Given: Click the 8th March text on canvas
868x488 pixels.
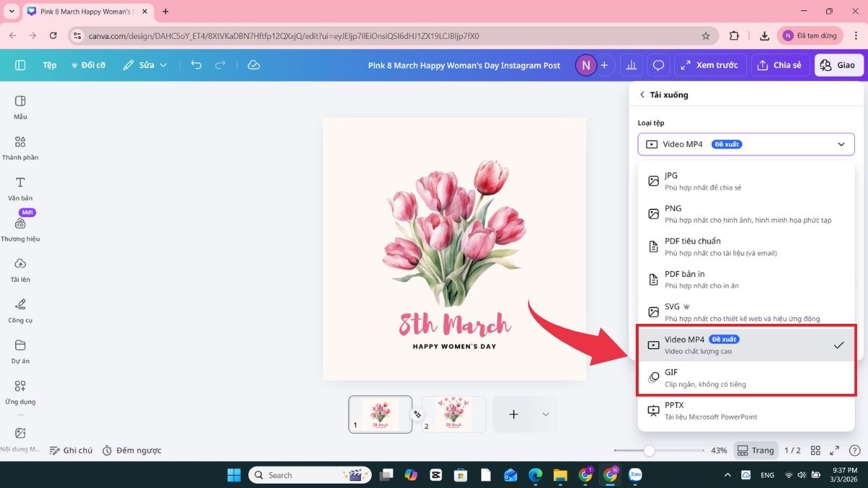Looking at the screenshot, I should 455,325.
